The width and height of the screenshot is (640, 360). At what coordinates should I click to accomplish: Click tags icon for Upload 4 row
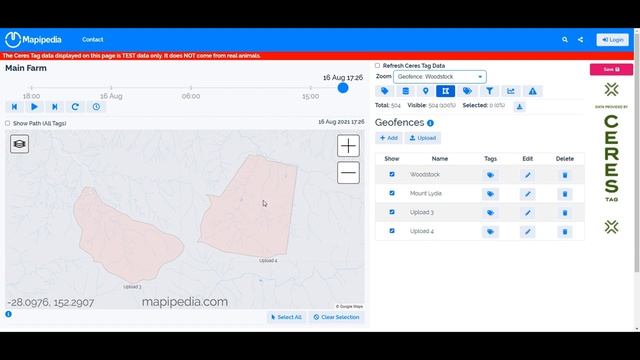(490, 231)
